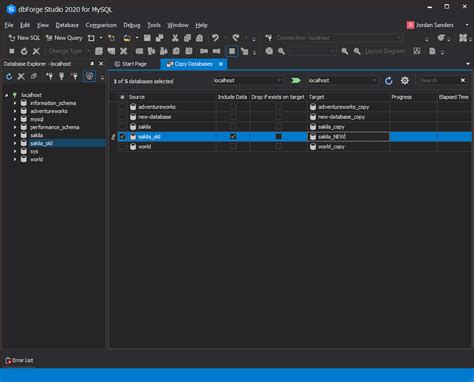Click the world_copy target cell
The image size is (474, 382).
(x=348, y=147)
